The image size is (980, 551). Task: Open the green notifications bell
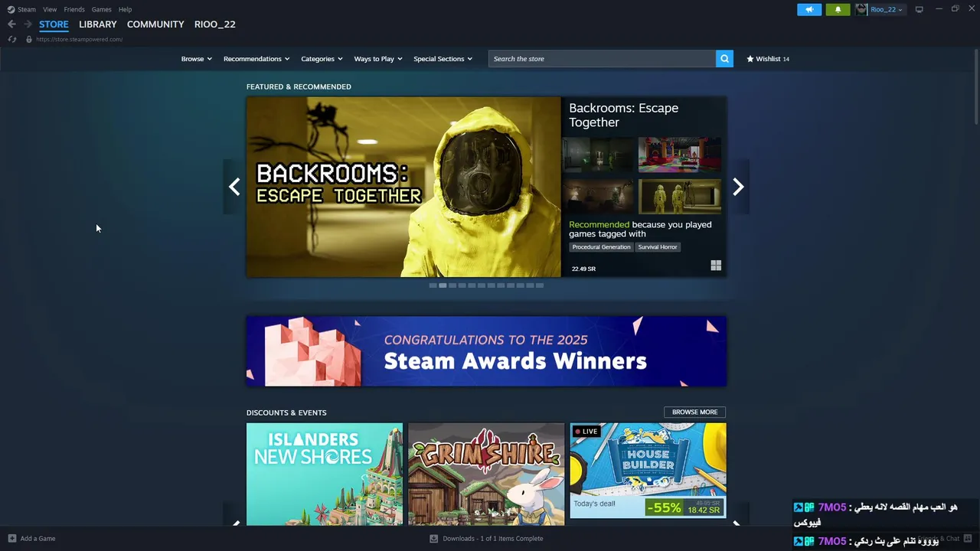click(x=838, y=9)
